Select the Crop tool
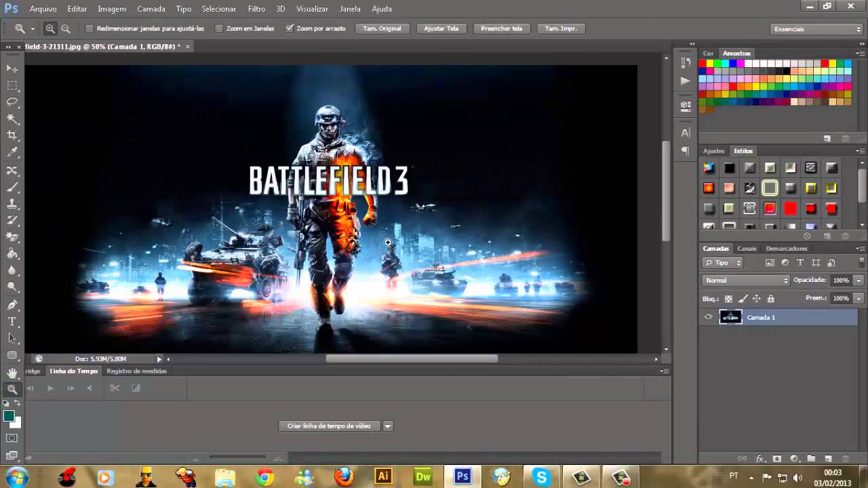 point(12,136)
